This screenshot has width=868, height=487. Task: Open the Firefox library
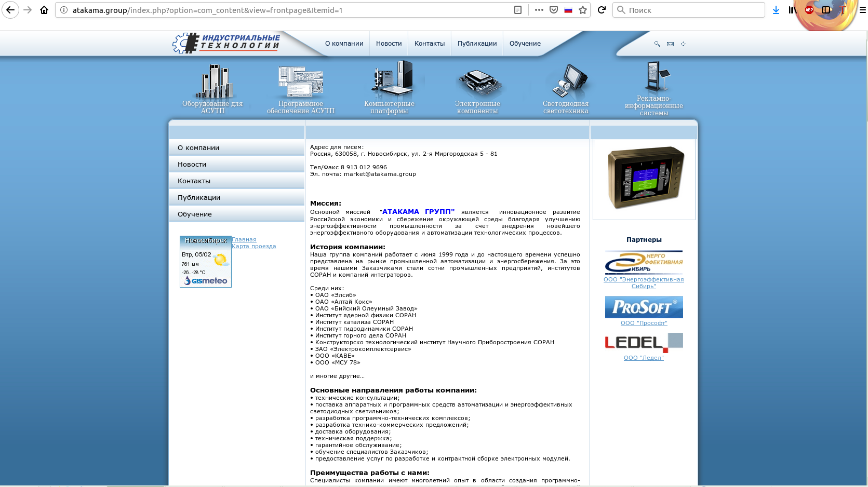[x=792, y=10]
